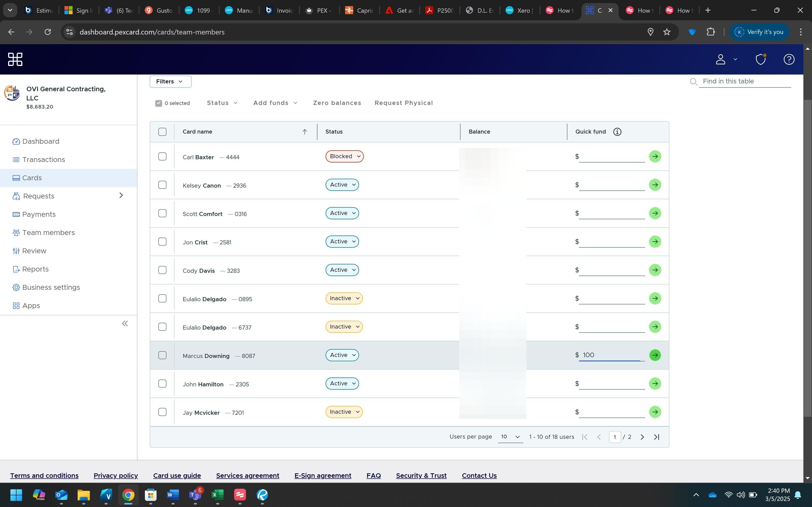Check the box for Carl Baxter
The width and height of the screenshot is (812, 507).
[162, 157]
